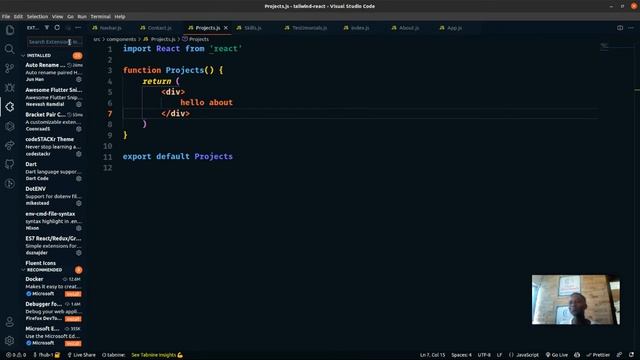Open the notifications bell in status bar
This screenshot has height=360, width=640.
[x=631, y=355]
